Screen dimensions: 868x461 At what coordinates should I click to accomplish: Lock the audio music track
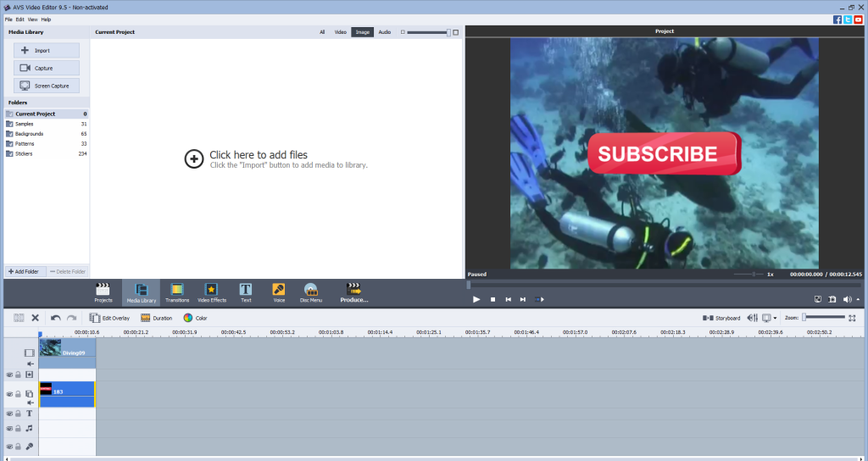18,429
